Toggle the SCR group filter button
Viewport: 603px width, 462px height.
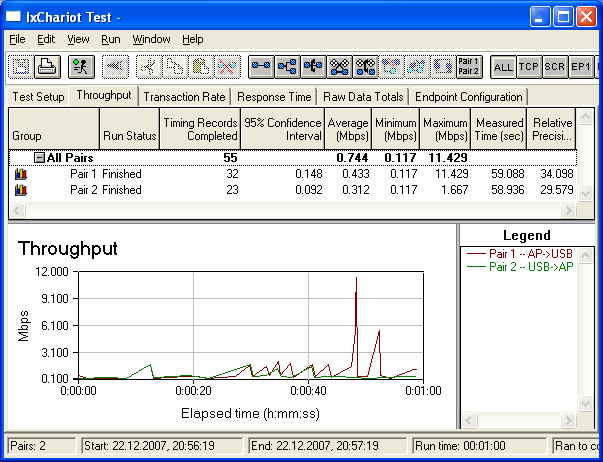[x=555, y=67]
